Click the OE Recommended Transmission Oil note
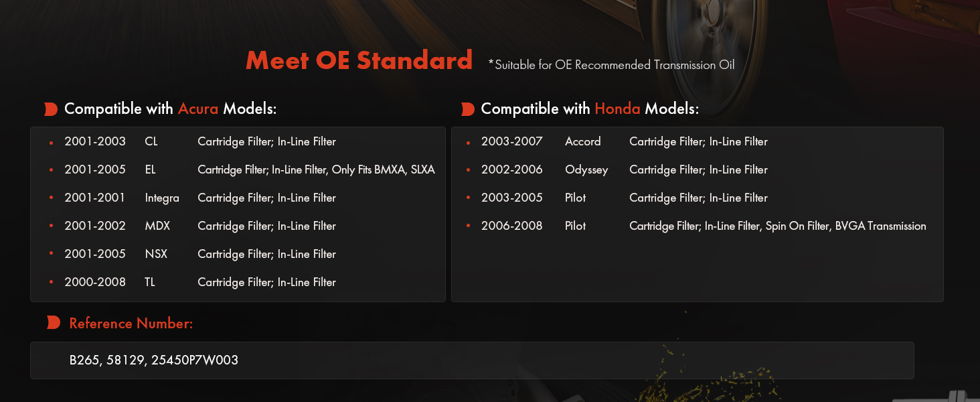 (x=611, y=65)
